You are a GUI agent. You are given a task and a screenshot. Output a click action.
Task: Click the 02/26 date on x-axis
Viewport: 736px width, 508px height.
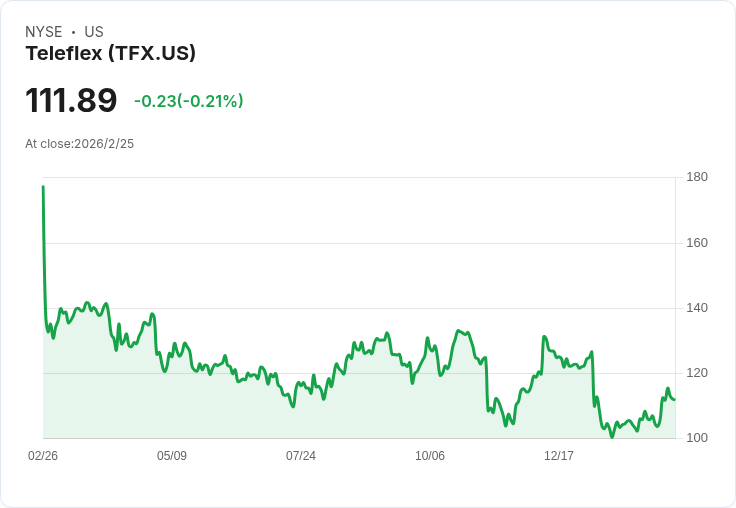tap(43, 455)
